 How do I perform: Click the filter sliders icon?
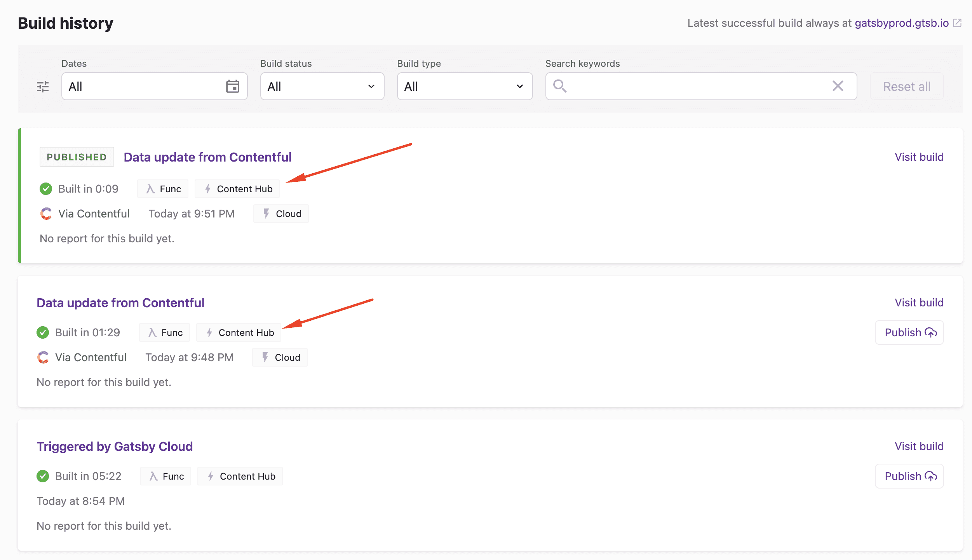tap(43, 86)
